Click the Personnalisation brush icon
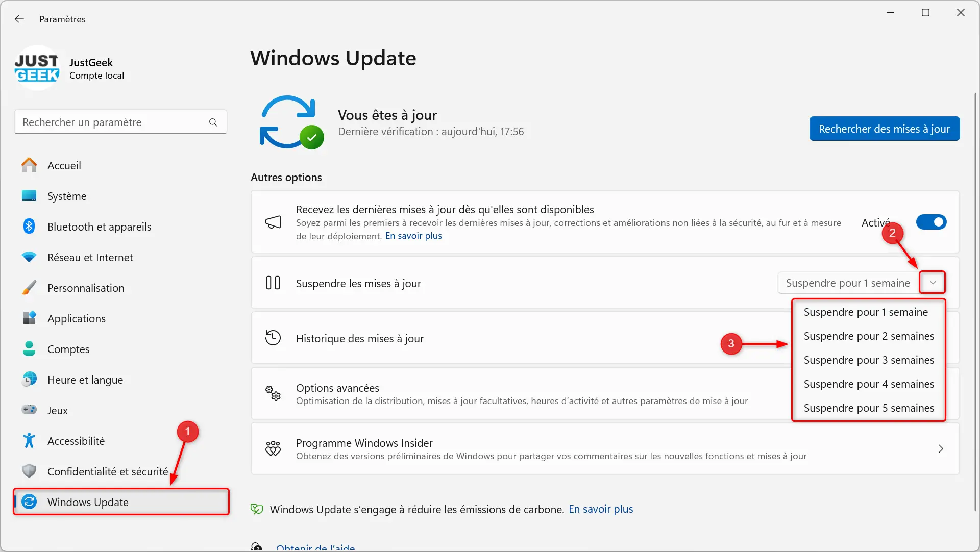The height and width of the screenshot is (552, 980). (29, 288)
